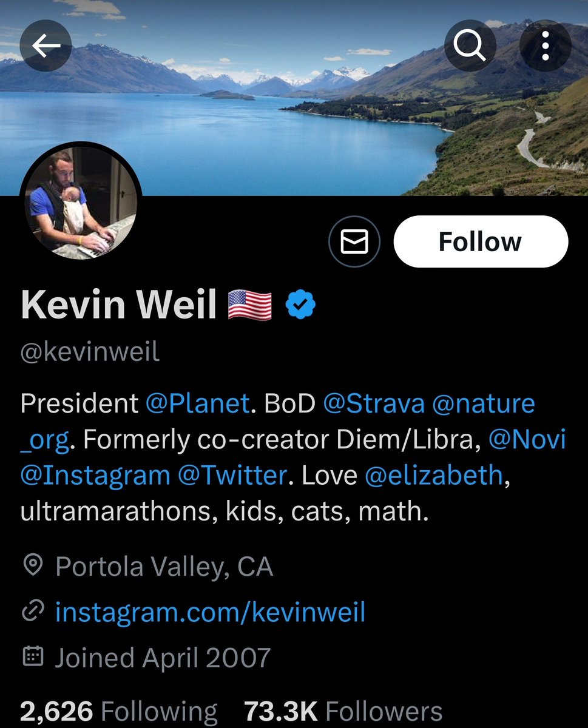The width and height of the screenshot is (588, 728).
Task: Open the three-dot overflow menu
Action: pos(545,46)
